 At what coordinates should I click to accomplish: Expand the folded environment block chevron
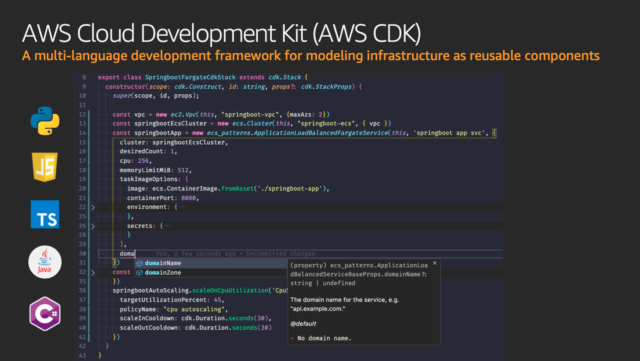tap(93, 207)
